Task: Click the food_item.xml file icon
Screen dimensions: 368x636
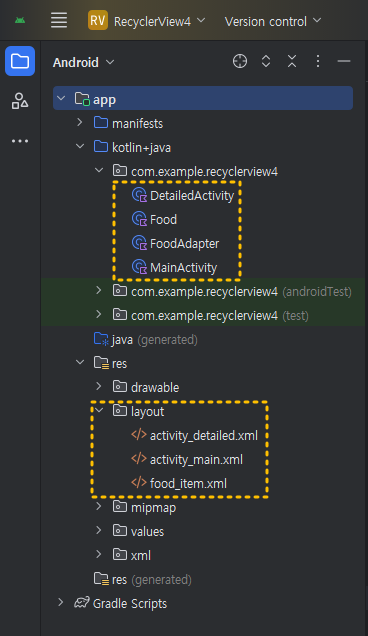Action: click(139, 483)
